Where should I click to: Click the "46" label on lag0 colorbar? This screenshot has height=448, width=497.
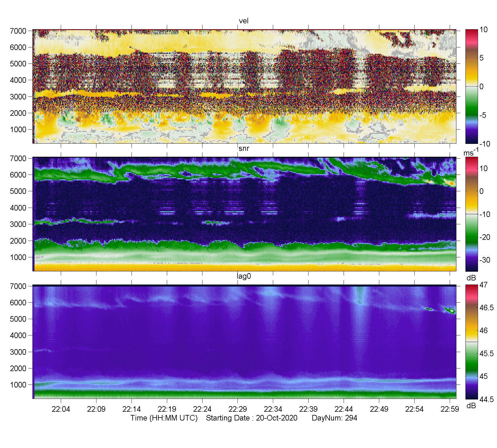(x=484, y=330)
